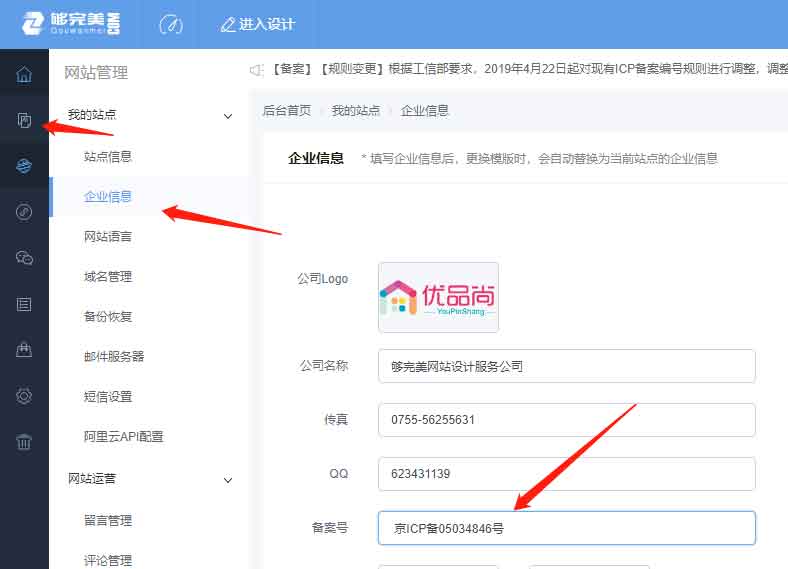
Task: Click the 优品尚 company logo thumbnail
Action: (438, 297)
